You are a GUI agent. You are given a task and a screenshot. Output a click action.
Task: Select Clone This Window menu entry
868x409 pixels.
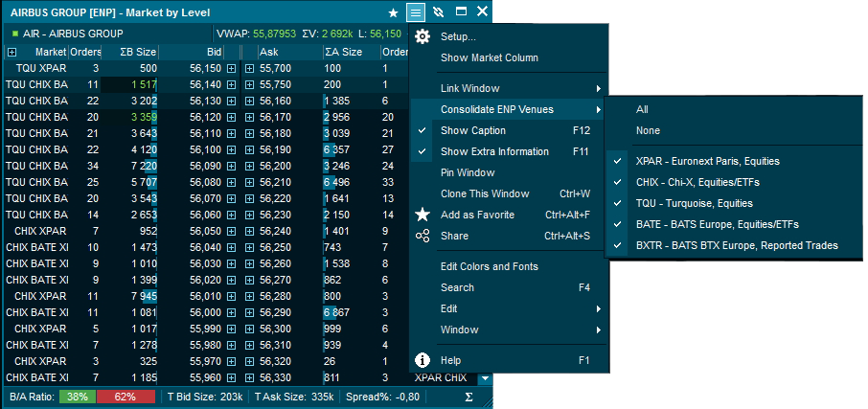484,193
